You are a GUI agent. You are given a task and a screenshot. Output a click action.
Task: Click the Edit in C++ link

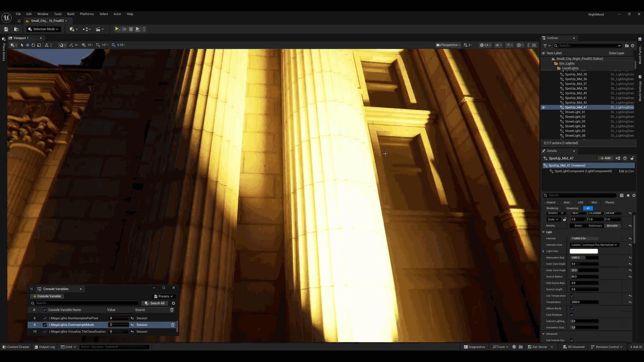(626, 171)
